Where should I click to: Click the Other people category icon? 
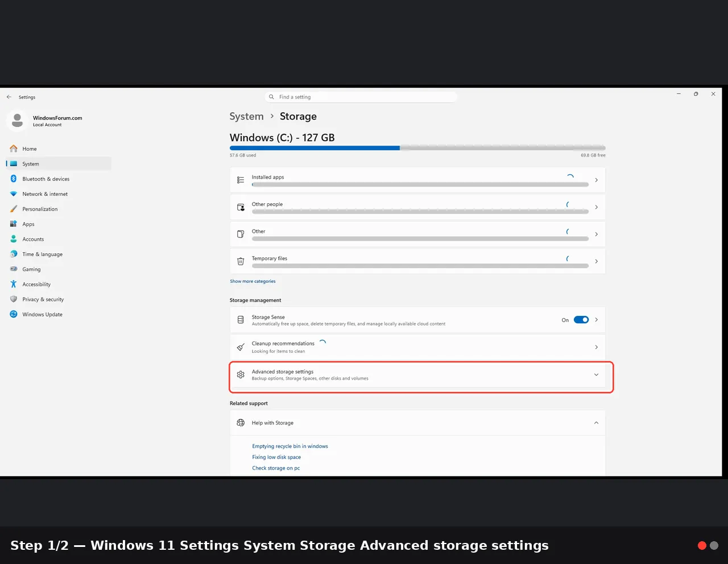tap(241, 207)
